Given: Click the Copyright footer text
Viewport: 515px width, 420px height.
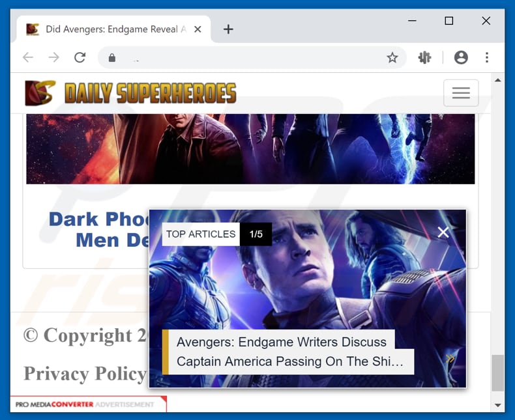Looking at the screenshot, I should tap(85, 335).
